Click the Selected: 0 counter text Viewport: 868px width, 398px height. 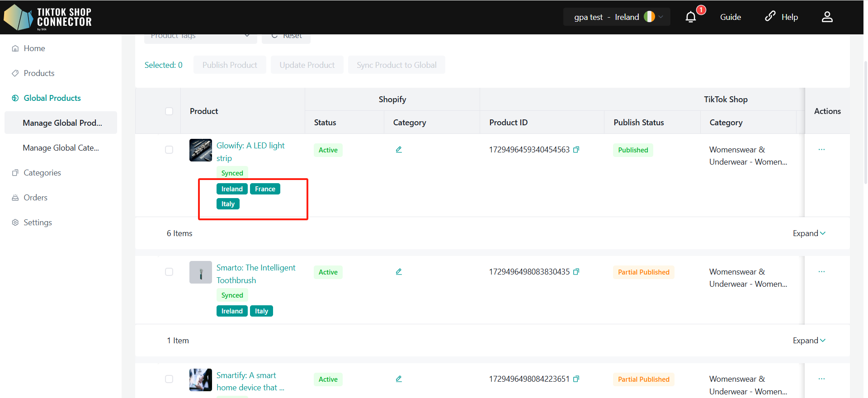click(x=164, y=65)
